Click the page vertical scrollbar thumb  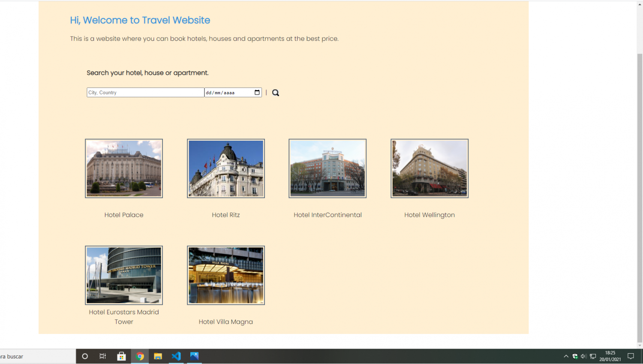click(640, 197)
